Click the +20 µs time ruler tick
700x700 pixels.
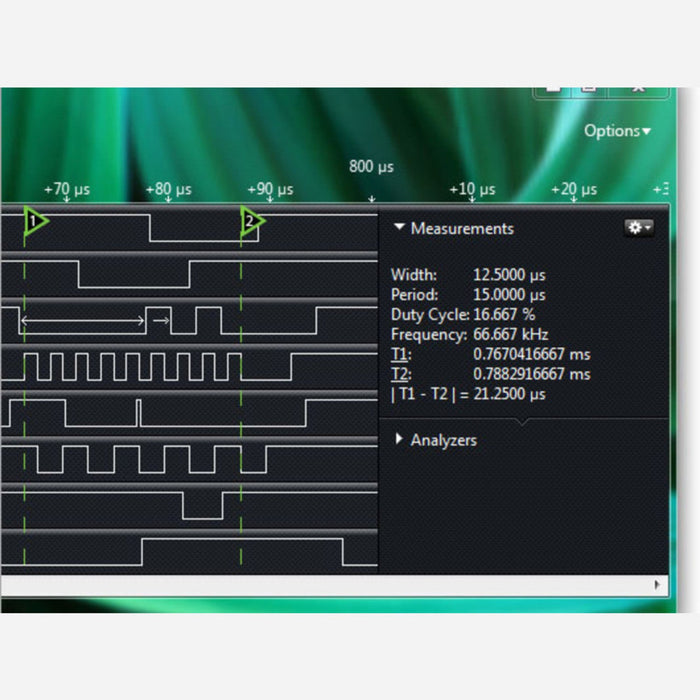tap(574, 190)
